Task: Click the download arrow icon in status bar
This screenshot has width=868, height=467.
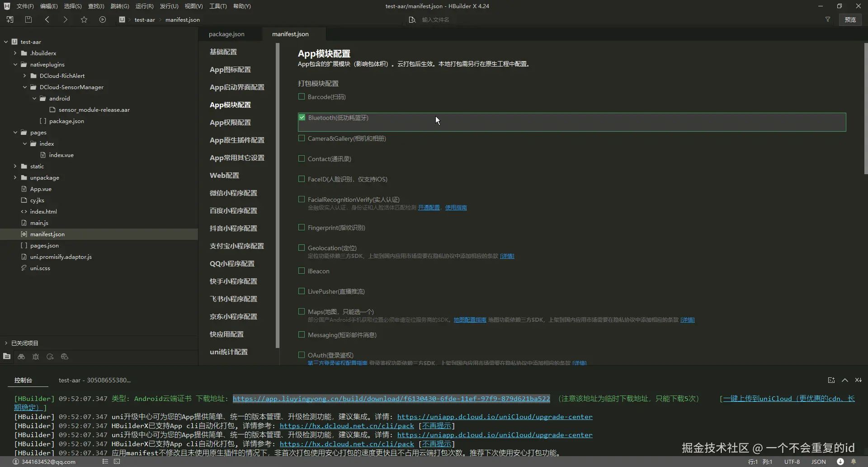Action: point(840,462)
